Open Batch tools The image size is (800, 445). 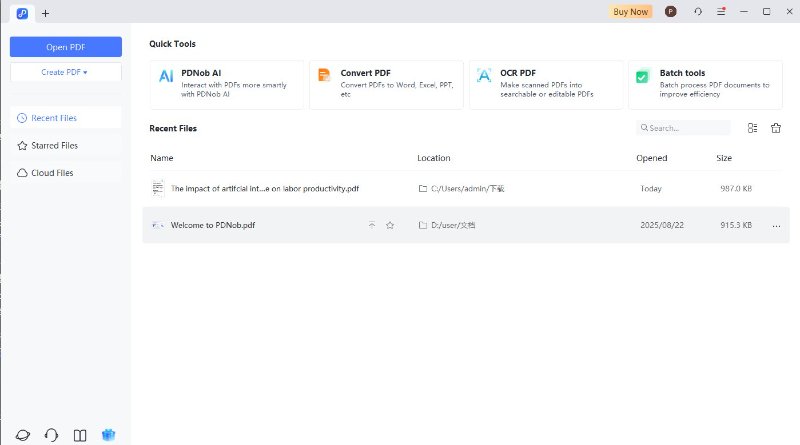(704, 84)
